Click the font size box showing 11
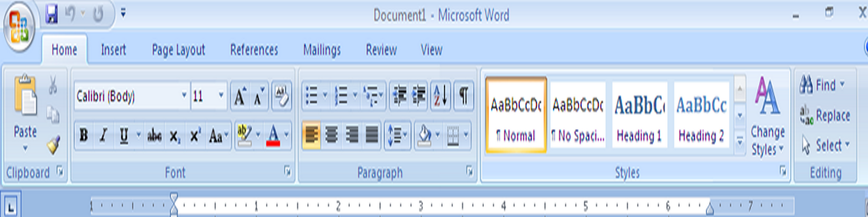Screen dimensions: 868x217 pos(203,97)
